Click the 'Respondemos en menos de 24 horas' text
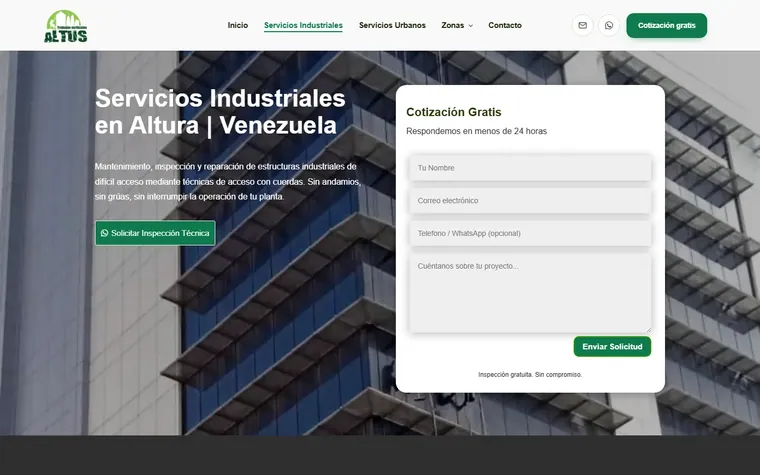Viewport: 760px width, 475px height. [x=476, y=131]
